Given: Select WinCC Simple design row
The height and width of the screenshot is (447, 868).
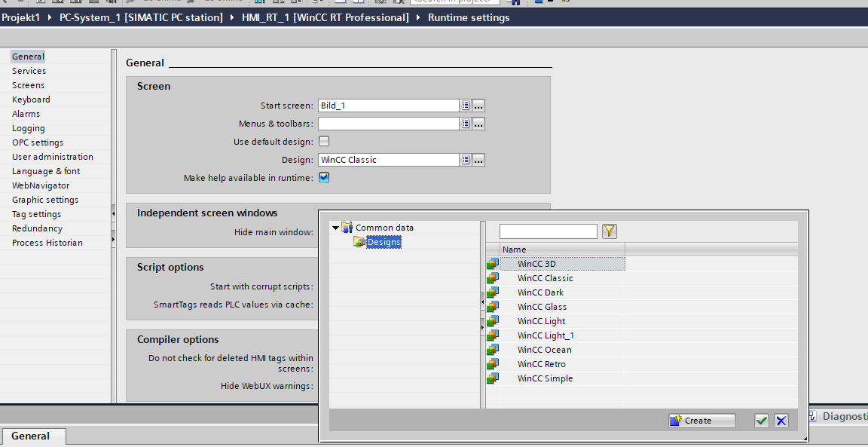Looking at the screenshot, I should 562,379.
